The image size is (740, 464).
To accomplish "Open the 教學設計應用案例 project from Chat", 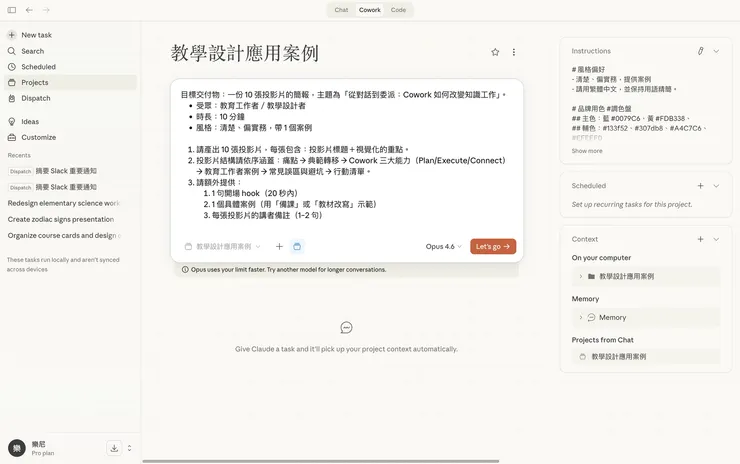I will click(x=646, y=357).
